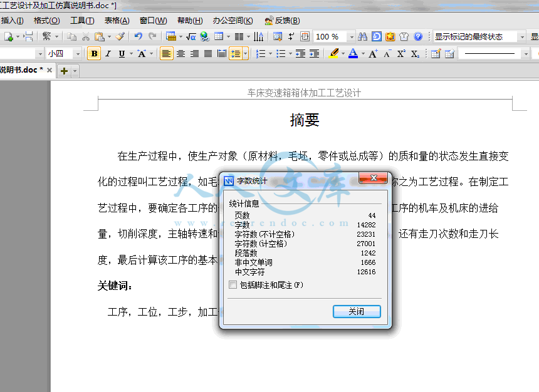This screenshot has width=539, height=392.
Task: Open Find with the binoculars icon
Action: (x=363, y=36)
